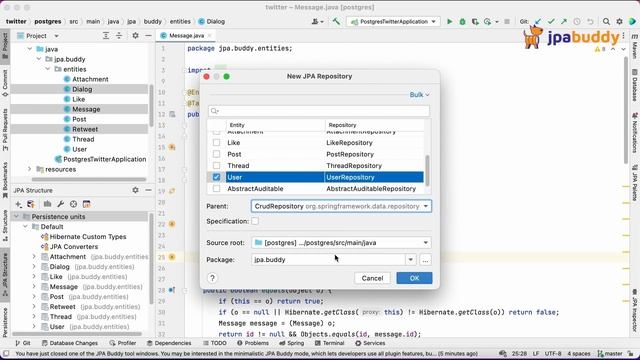The height and width of the screenshot is (360, 640).
Task: Show Git history clock icon
Action: [x=577, y=22]
